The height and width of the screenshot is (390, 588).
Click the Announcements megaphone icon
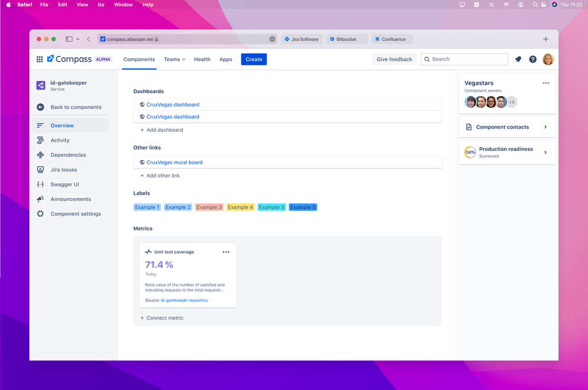pos(40,199)
